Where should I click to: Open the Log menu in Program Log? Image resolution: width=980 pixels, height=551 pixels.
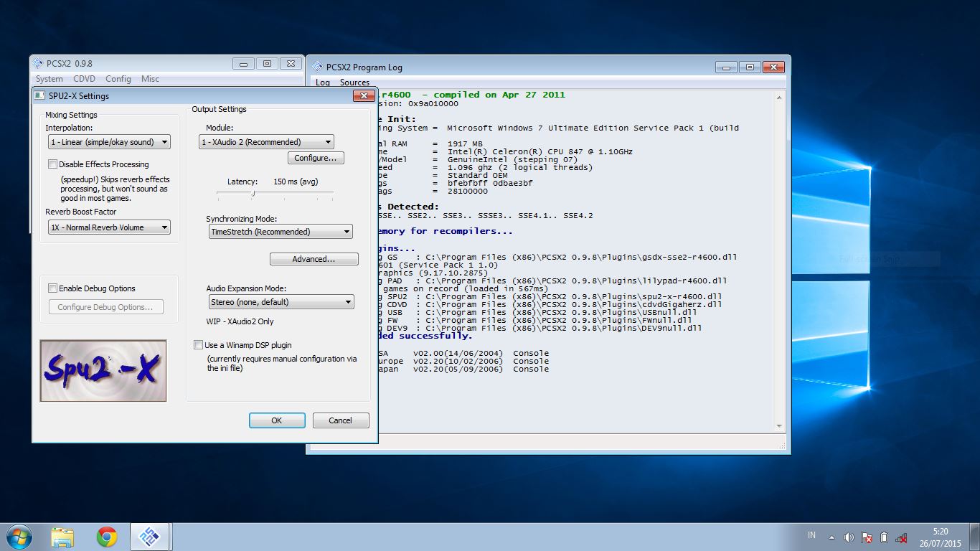[323, 83]
